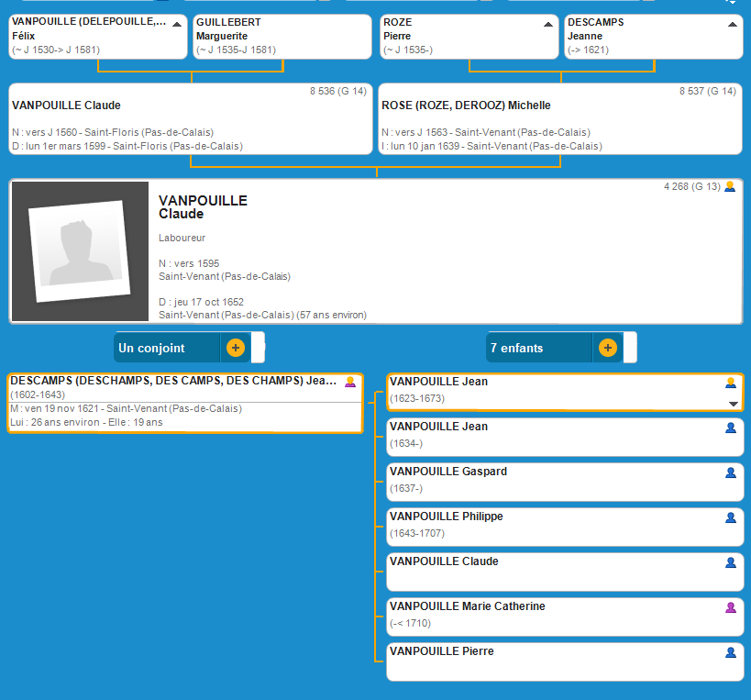
Task: Click the person icon on Jean (1634-) card
Action: coord(731,428)
